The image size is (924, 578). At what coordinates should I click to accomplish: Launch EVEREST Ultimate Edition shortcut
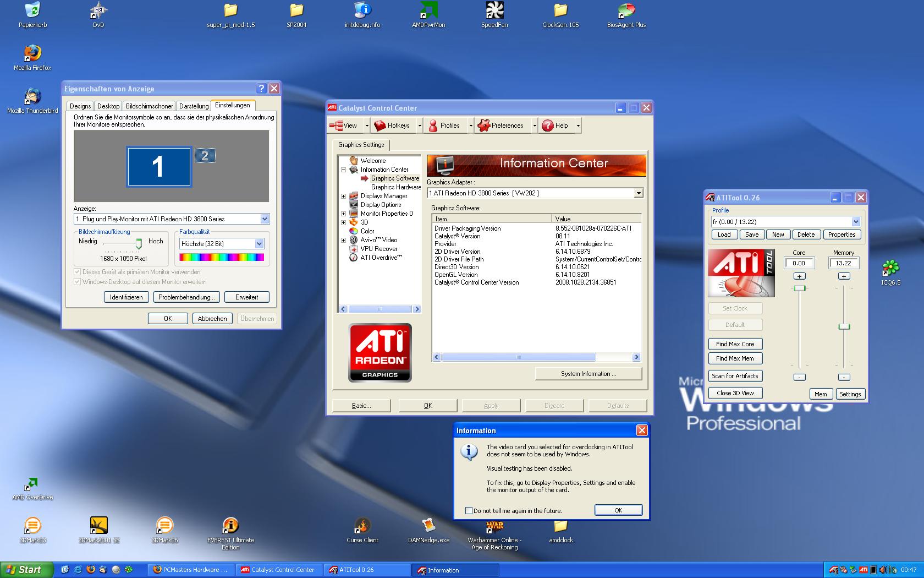(230, 533)
